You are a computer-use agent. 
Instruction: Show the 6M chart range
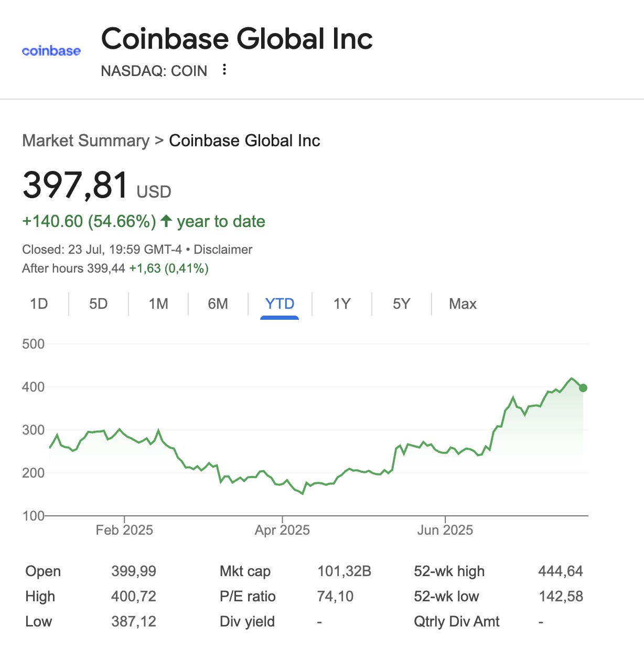click(218, 304)
